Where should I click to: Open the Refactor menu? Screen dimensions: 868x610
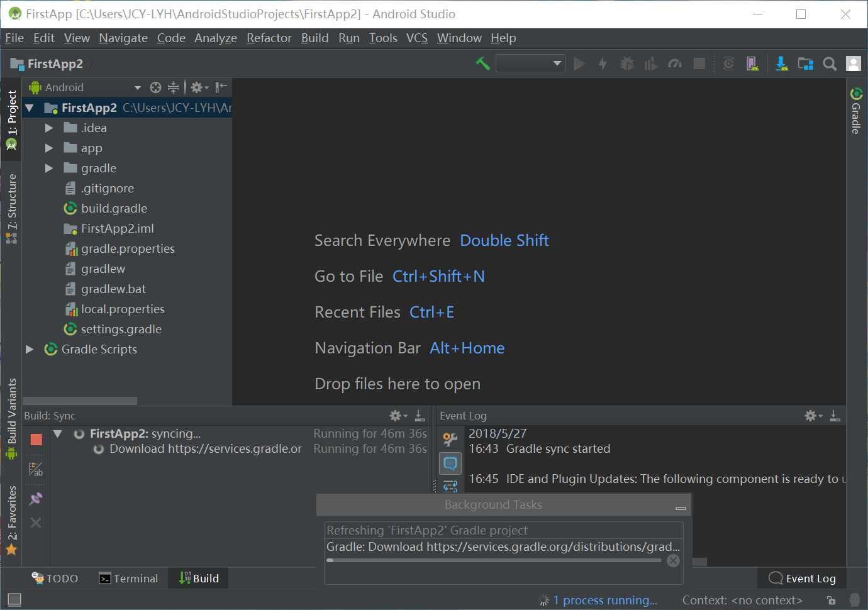(x=269, y=38)
